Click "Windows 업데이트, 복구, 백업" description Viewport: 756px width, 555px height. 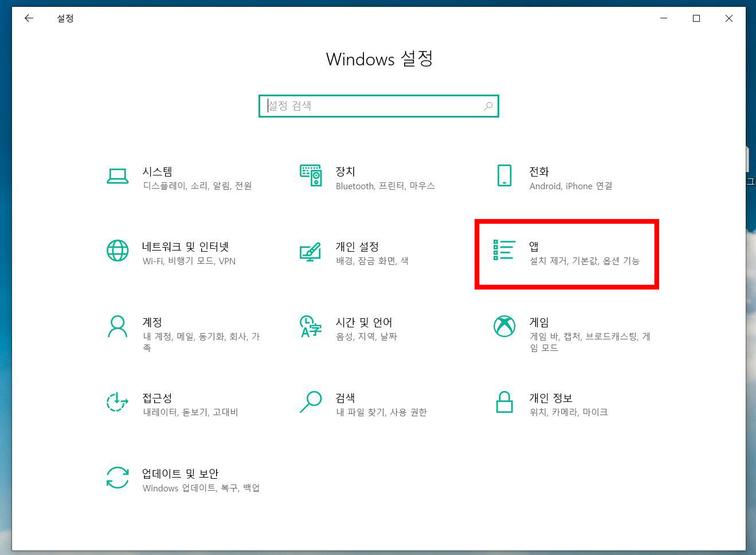pyautogui.click(x=201, y=488)
